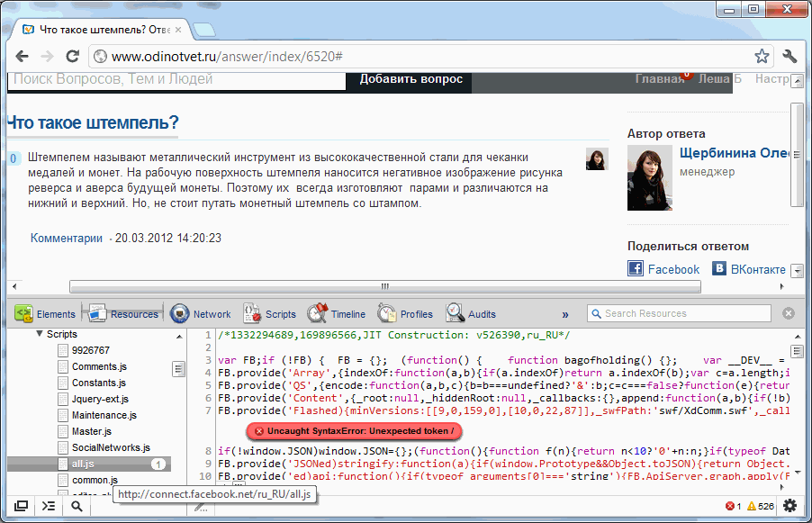The image size is (812, 523).
Task: Collapse the Scripts folder in the sidebar
Action: click(39, 332)
